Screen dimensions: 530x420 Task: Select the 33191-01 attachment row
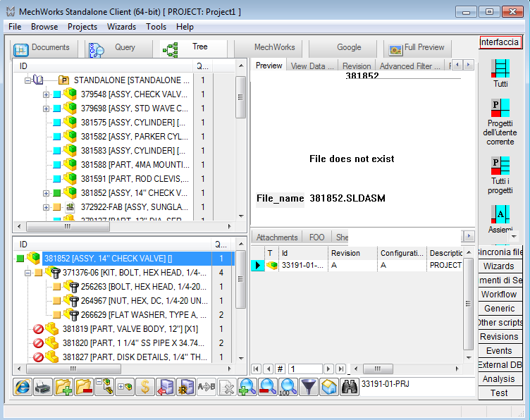coord(357,265)
